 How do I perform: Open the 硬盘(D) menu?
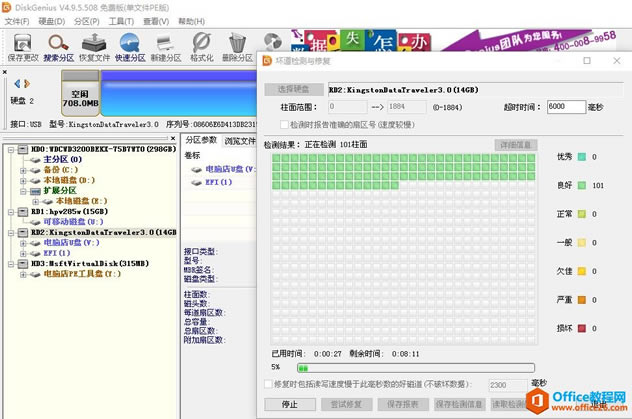[52, 21]
